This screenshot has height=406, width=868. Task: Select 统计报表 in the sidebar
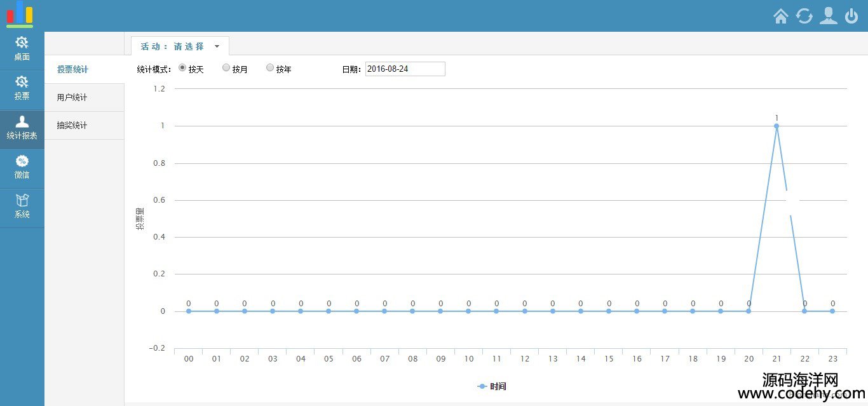pos(22,128)
